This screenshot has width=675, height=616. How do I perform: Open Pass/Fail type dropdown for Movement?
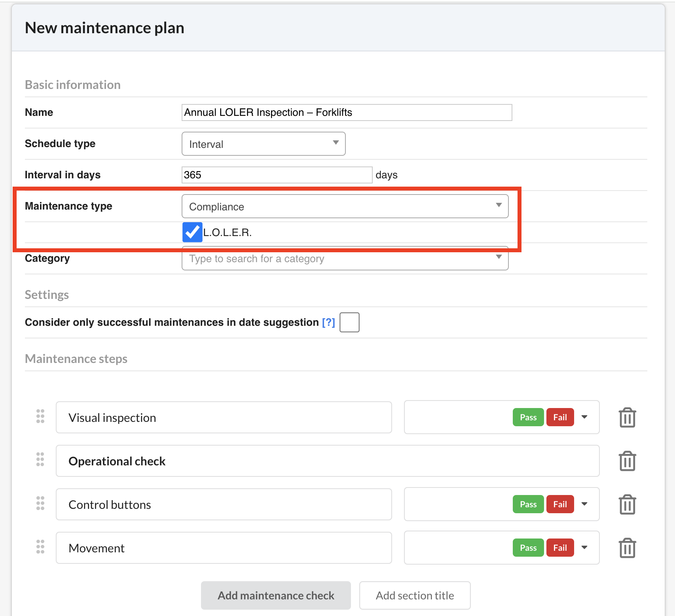click(584, 548)
